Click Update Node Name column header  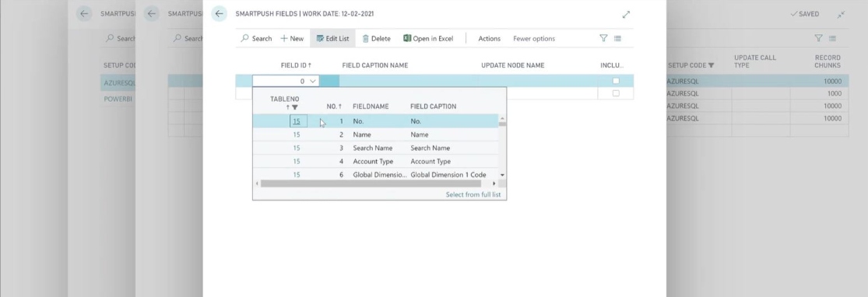click(512, 65)
